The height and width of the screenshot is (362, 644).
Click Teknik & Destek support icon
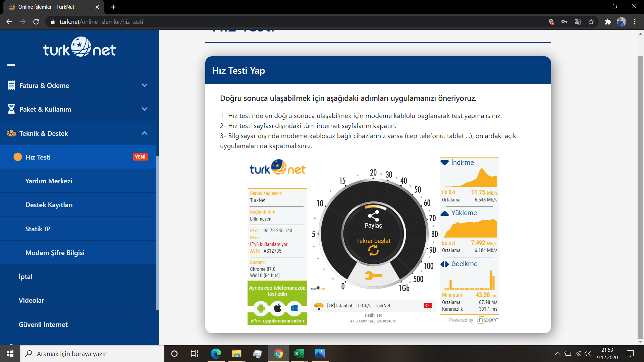coord(11,133)
